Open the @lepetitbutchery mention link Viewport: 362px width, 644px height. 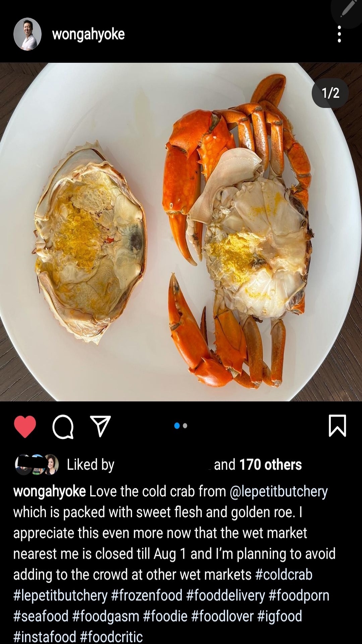coord(279,491)
